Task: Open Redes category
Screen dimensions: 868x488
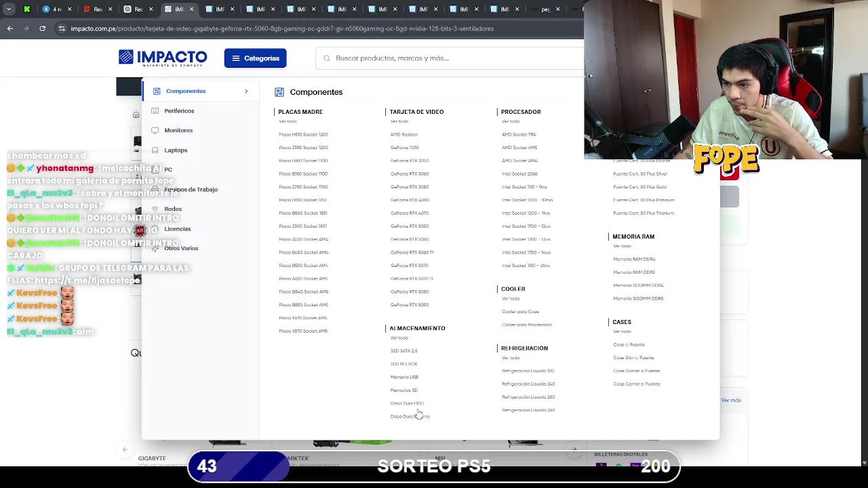Action: tap(173, 209)
